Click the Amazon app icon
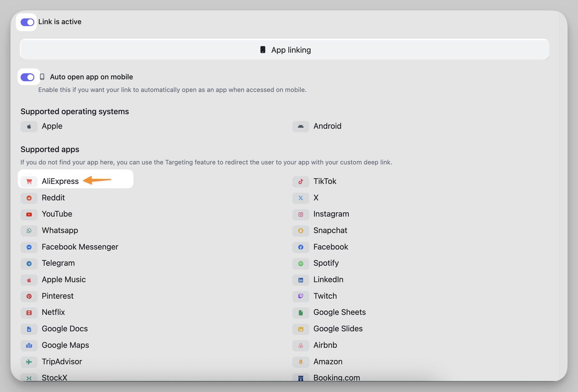Image resolution: width=578 pixels, height=392 pixels. click(x=301, y=362)
